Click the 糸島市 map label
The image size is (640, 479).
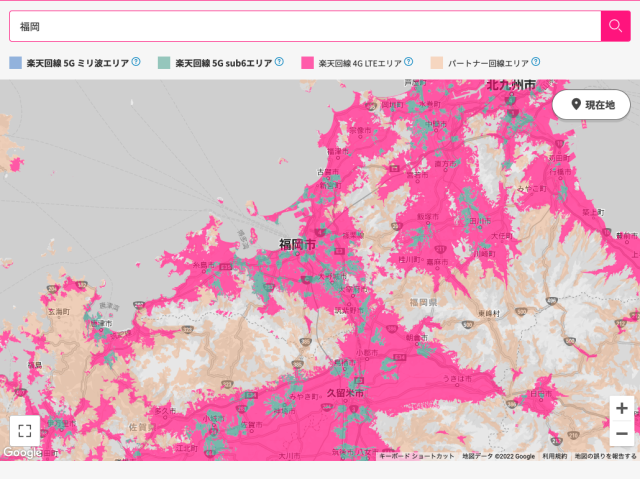pos(203,265)
